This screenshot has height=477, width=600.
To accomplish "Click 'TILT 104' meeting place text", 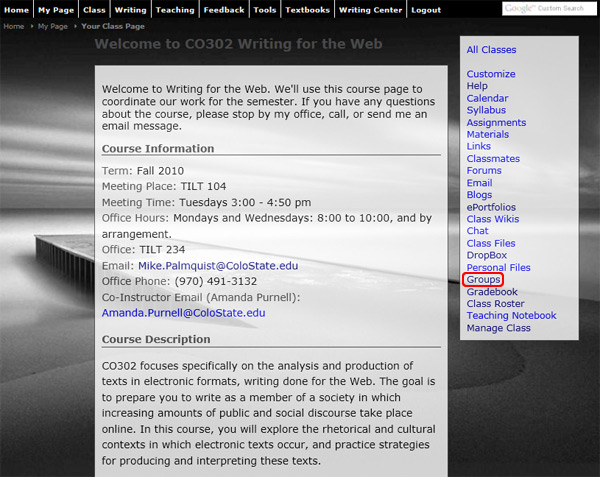I will [204, 186].
